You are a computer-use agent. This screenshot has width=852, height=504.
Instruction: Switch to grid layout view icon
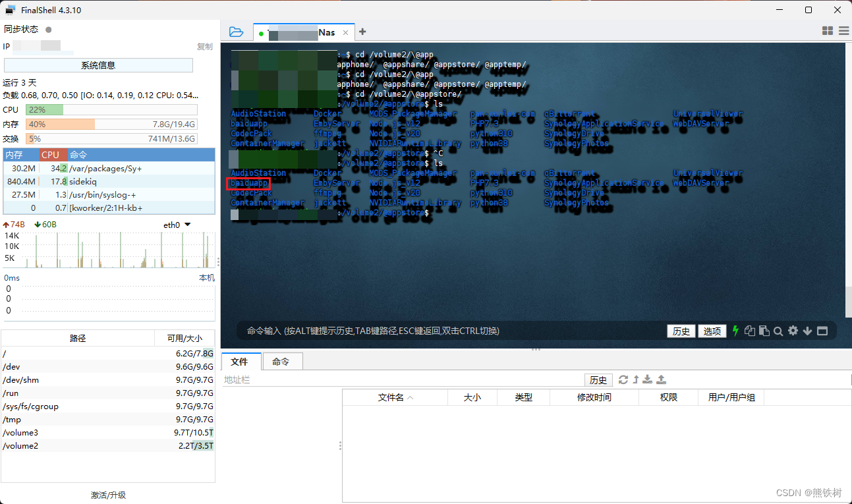coord(828,31)
